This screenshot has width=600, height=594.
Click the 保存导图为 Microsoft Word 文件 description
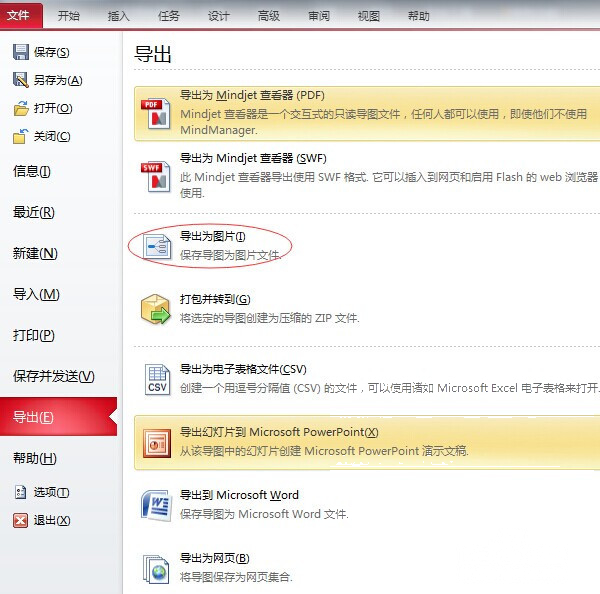click(264, 514)
